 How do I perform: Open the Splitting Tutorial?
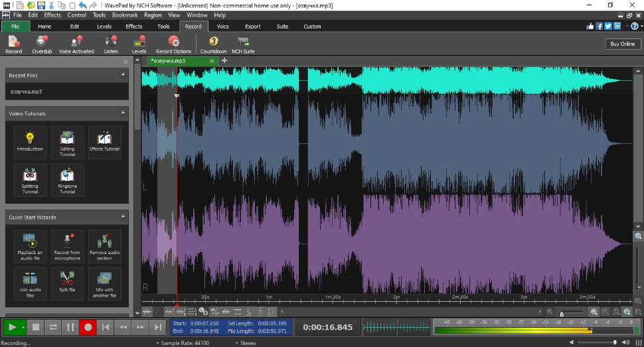click(30, 179)
